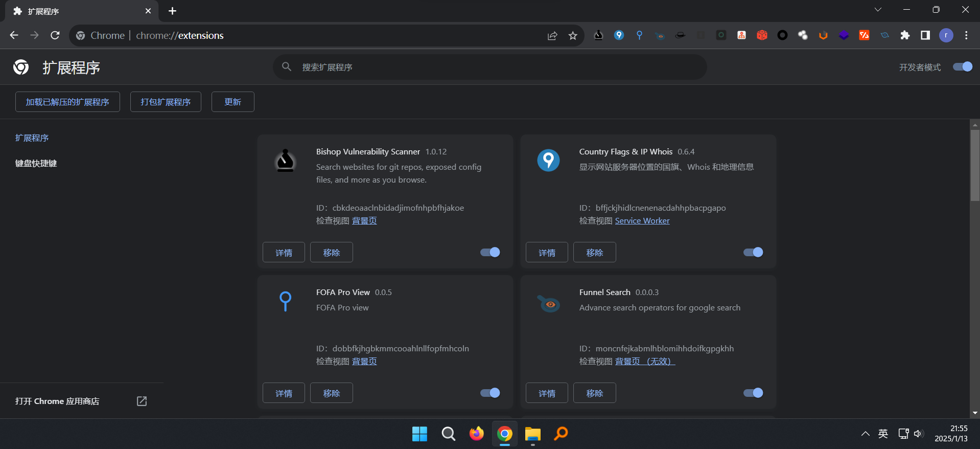
Task: Click the extensions page vertical scrollbar thumb
Action: [x=975, y=165]
